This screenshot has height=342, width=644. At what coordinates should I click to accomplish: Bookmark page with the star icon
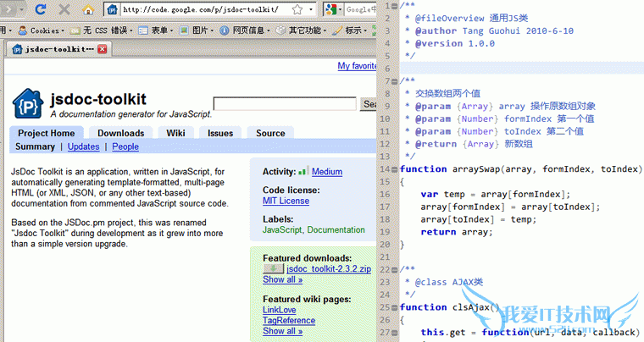pyautogui.click(x=297, y=10)
